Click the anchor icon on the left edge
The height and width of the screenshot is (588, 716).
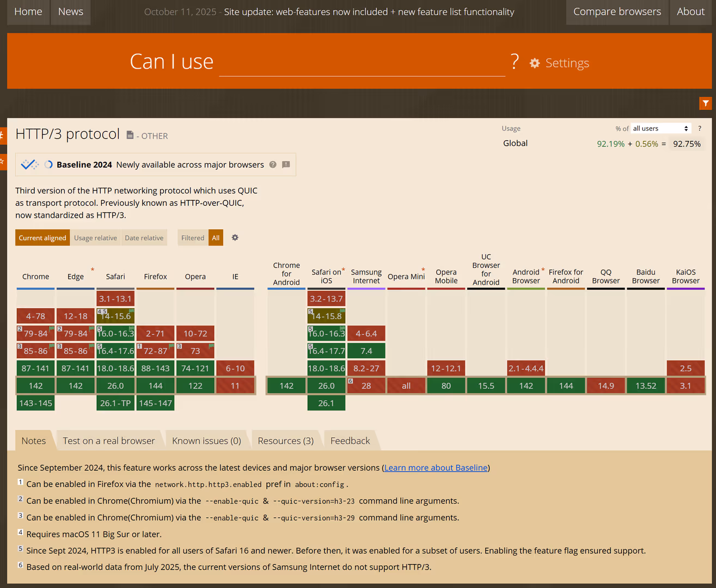[2, 136]
